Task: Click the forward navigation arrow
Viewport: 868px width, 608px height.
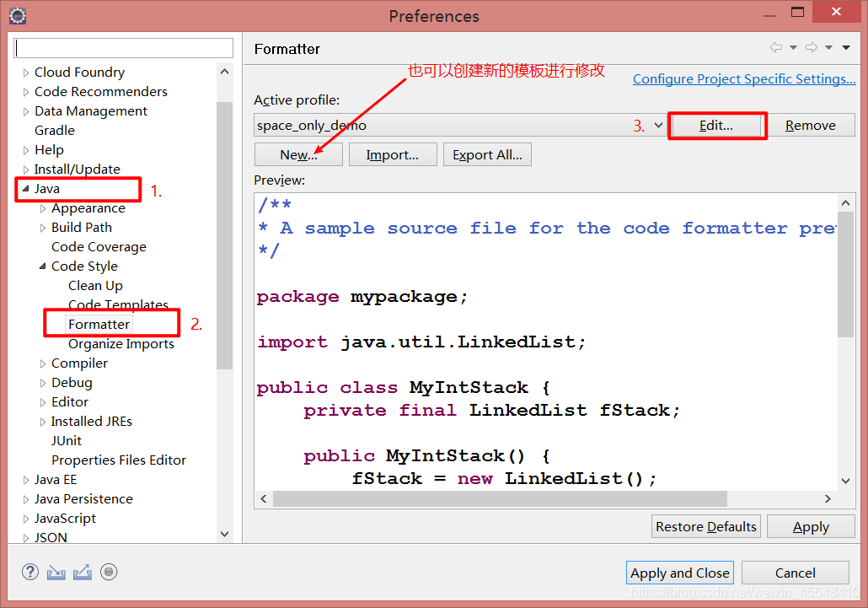Action: [x=812, y=47]
